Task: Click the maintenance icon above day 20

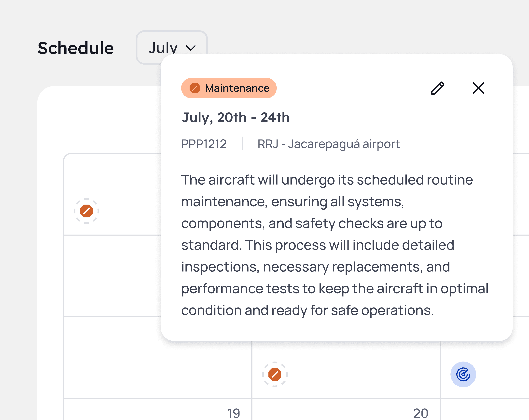Action: pyautogui.click(x=275, y=374)
